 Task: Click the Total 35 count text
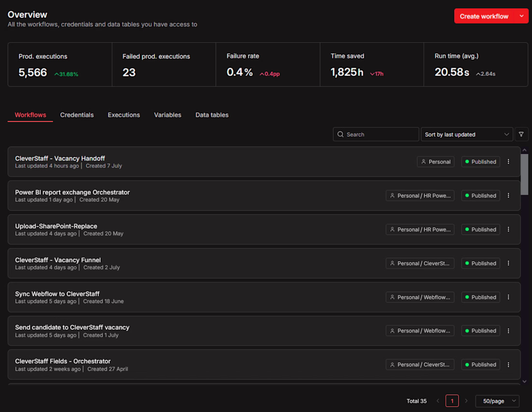point(416,401)
